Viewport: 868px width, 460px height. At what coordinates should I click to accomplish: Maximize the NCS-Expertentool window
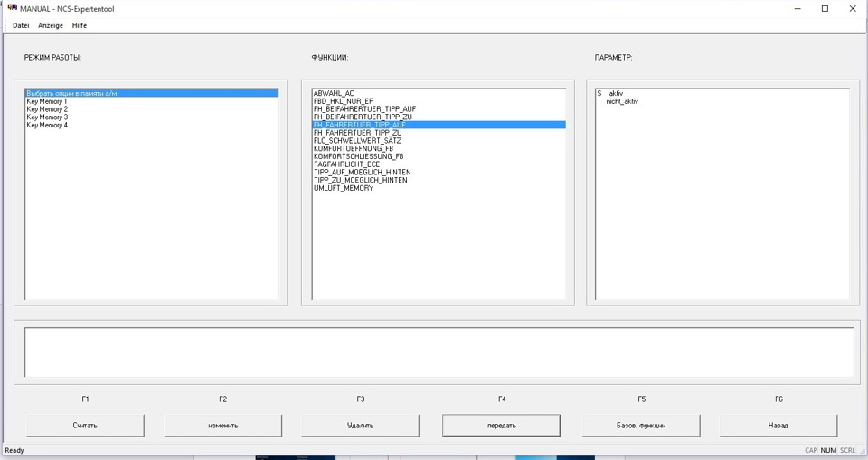[825, 8]
